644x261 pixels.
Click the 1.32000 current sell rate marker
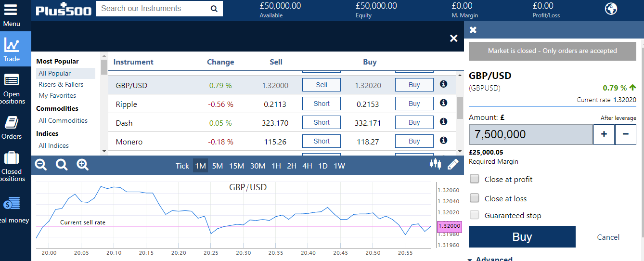[449, 226]
